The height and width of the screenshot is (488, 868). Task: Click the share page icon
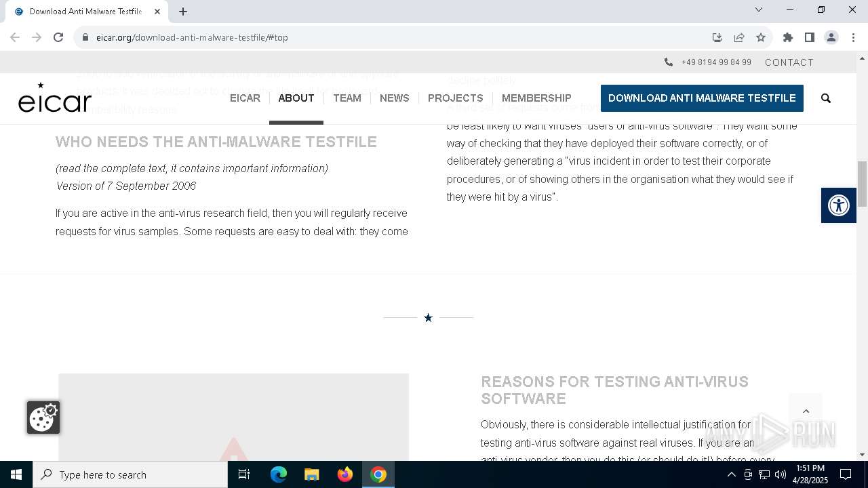tap(739, 37)
